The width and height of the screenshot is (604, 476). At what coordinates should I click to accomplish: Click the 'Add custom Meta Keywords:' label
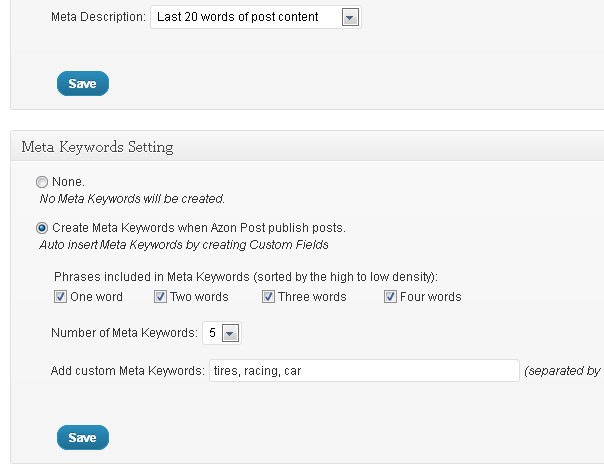(x=128, y=371)
